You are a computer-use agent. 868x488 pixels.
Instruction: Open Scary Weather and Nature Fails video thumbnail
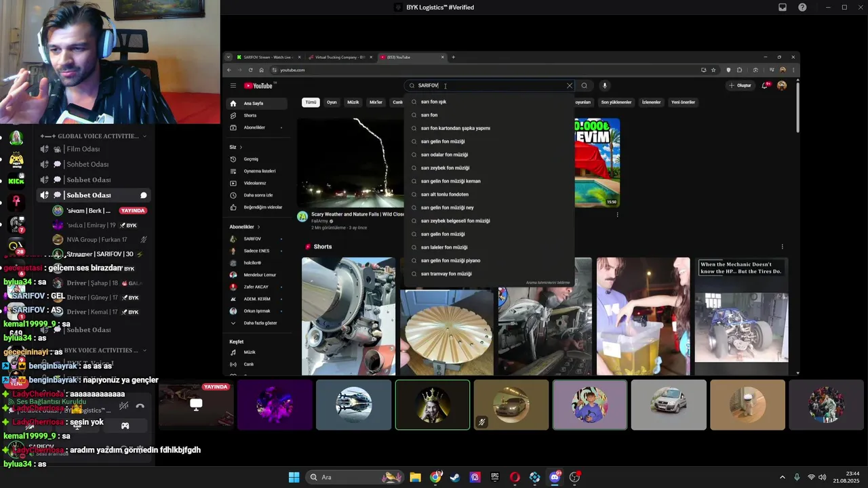point(351,163)
